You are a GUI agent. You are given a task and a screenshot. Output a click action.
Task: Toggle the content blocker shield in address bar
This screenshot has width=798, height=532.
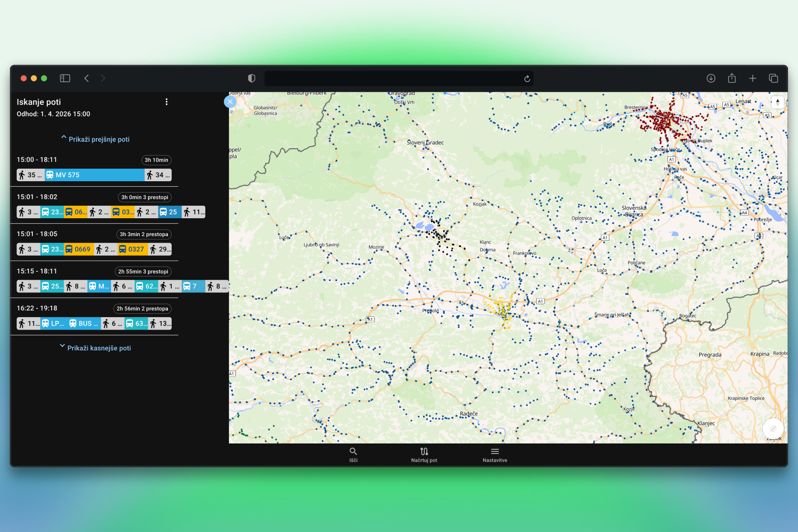tap(251, 78)
